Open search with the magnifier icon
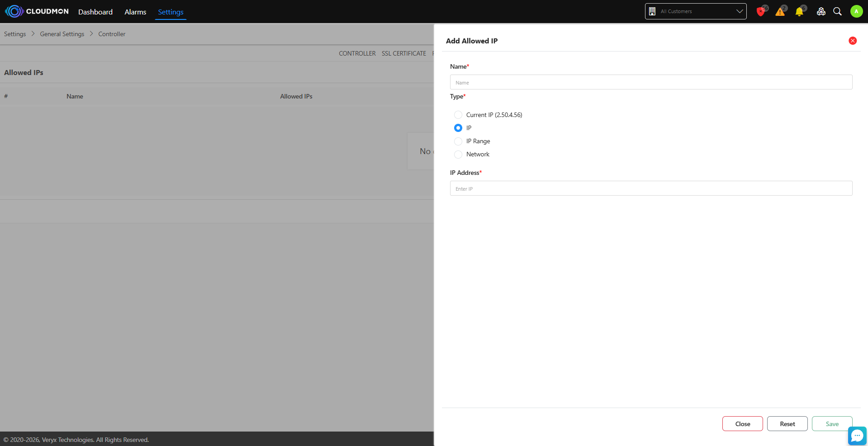868x446 pixels. 837,12
